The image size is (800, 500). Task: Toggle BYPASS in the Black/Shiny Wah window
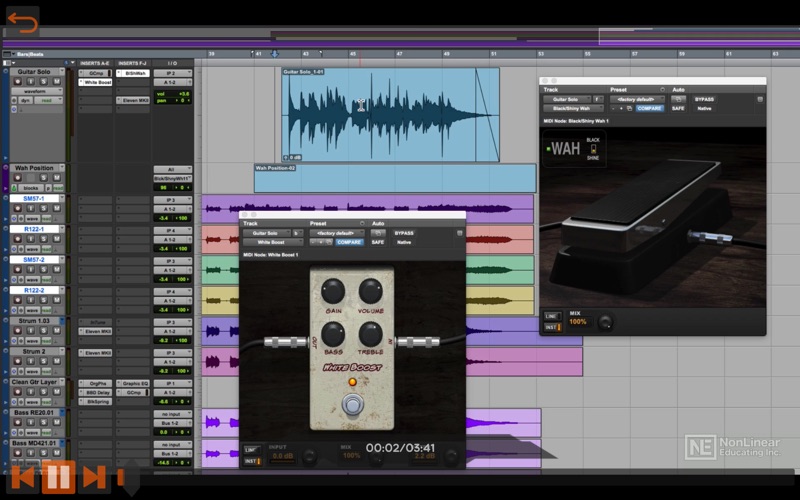point(704,99)
